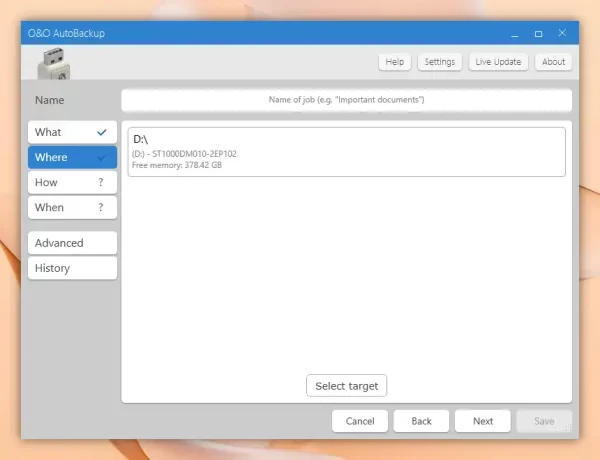
Task: Switch to the How step
Action: [72, 183]
